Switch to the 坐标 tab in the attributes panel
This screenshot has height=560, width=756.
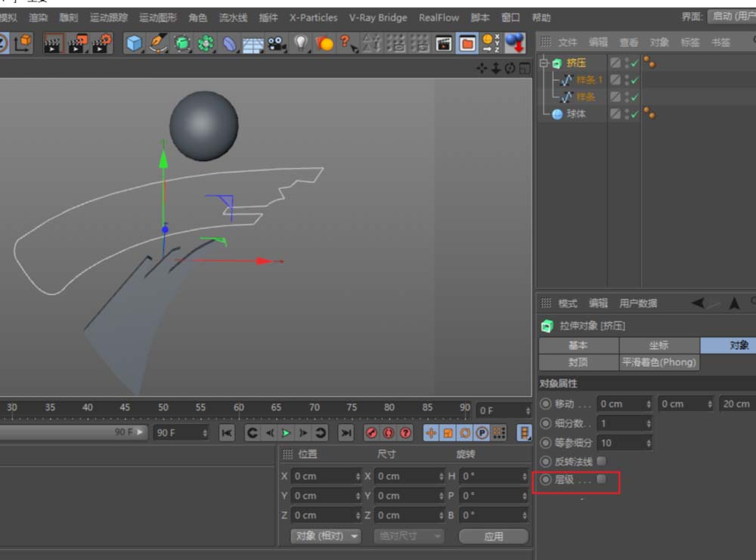click(x=658, y=345)
